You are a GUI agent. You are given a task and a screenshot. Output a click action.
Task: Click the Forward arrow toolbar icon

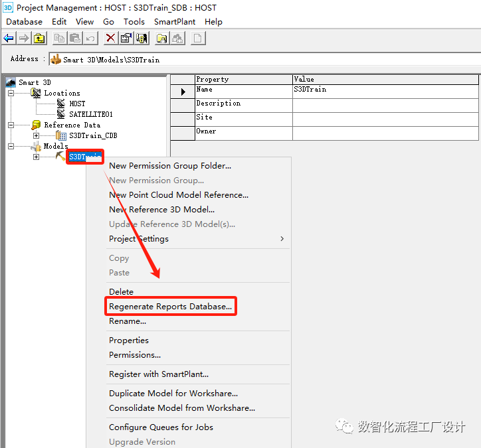click(24, 38)
